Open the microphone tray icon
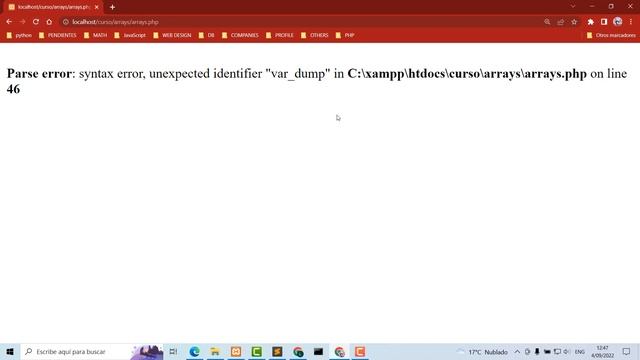The width and height of the screenshot is (640, 360). (x=537, y=352)
